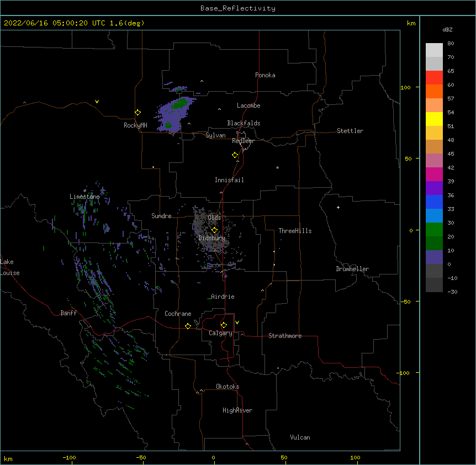The height and width of the screenshot is (465, 476).
Task: Click the Cochrane city label
Action: pyautogui.click(x=178, y=314)
